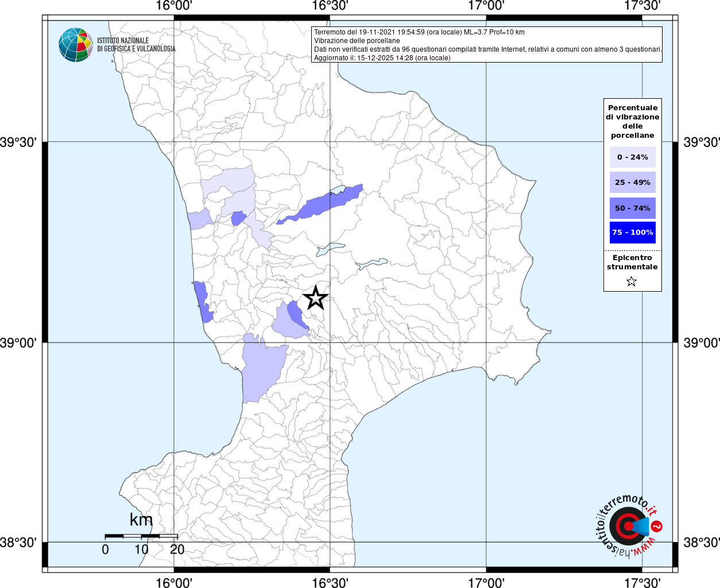Select the 75 - 100% legend swatch

tap(632, 233)
